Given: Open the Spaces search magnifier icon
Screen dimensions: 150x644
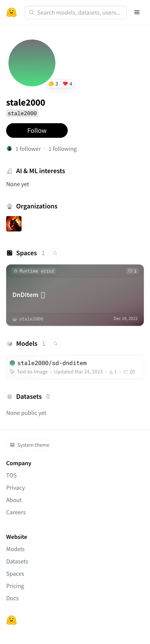Looking at the screenshot, I should [55, 253].
